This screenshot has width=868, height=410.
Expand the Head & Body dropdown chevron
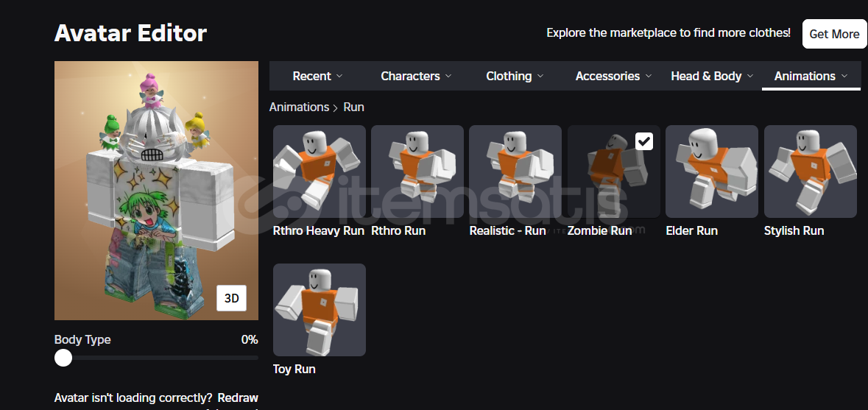coord(750,76)
